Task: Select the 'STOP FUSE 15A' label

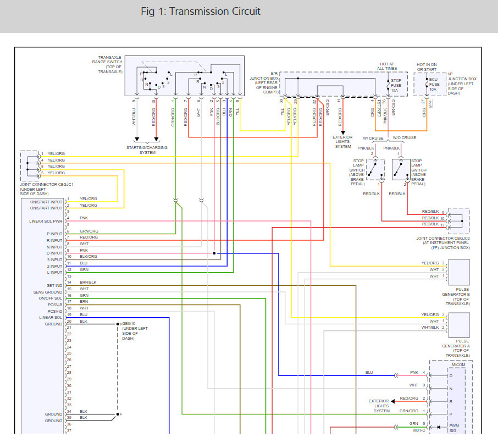Action: pyautogui.click(x=396, y=85)
